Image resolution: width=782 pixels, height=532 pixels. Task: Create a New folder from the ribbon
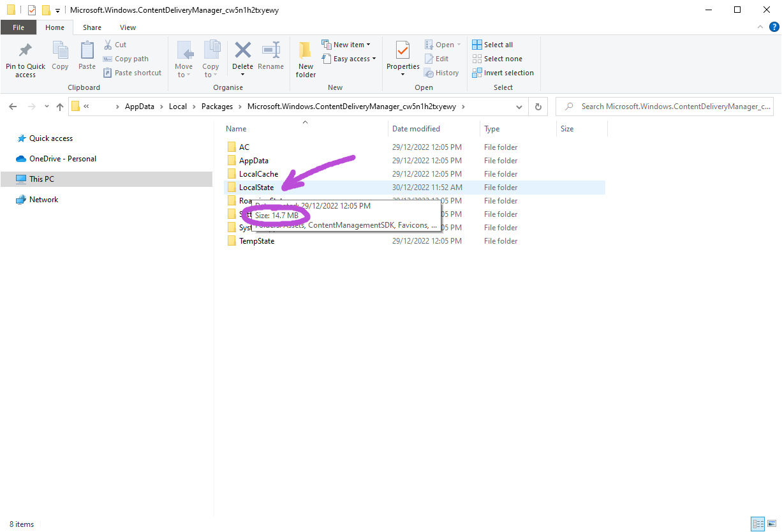click(x=306, y=51)
